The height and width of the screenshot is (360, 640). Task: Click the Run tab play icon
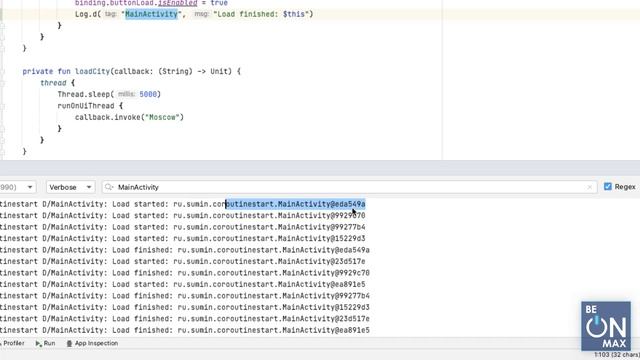38,344
